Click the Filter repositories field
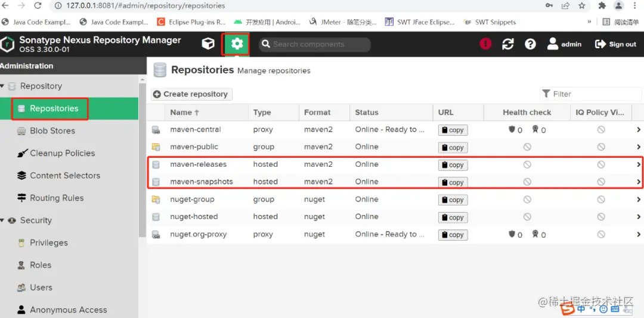644x318 pixels. point(590,94)
